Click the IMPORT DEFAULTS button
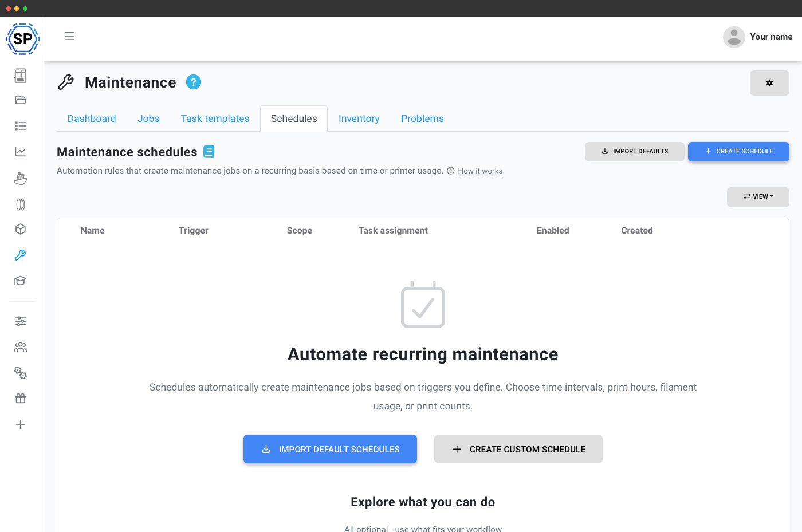Screen dimensions: 802x532 point(634,152)
